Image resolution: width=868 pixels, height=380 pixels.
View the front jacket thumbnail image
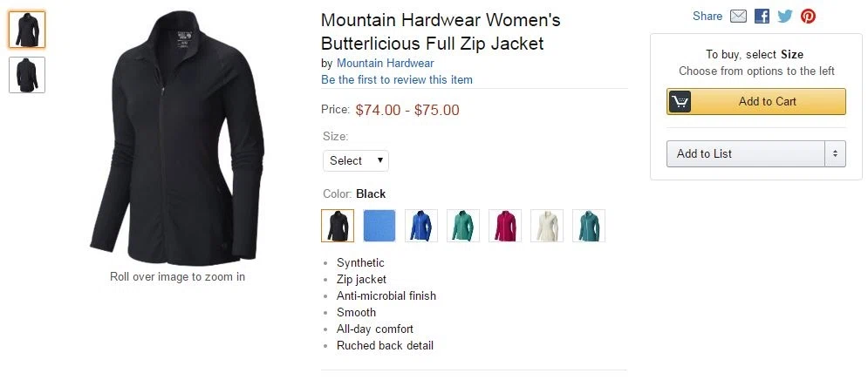(27, 30)
